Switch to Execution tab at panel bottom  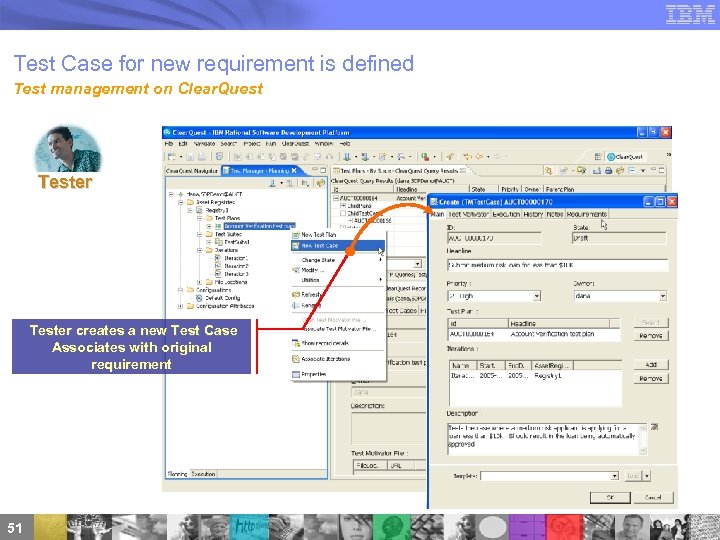click(x=203, y=474)
